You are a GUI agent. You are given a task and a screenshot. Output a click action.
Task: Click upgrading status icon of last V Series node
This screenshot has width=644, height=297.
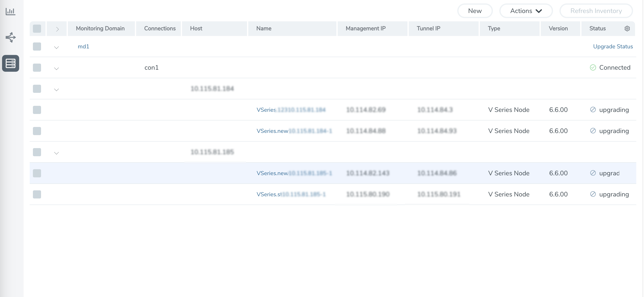tap(593, 194)
